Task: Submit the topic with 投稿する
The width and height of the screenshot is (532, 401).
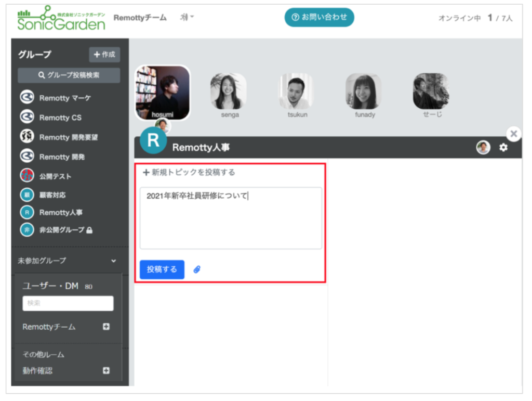Action: pos(162,269)
